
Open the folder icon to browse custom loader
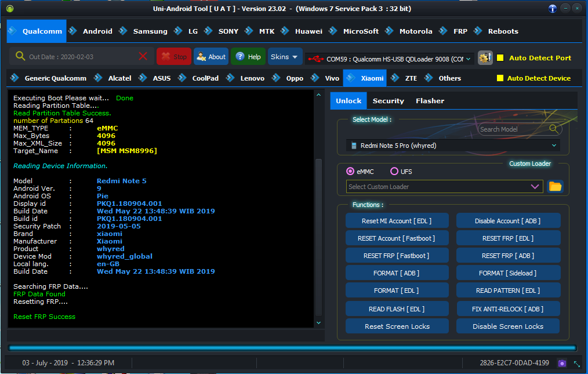(555, 187)
